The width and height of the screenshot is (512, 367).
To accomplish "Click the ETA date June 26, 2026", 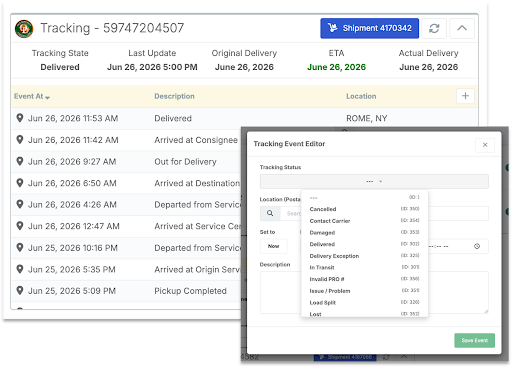I will [x=336, y=67].
